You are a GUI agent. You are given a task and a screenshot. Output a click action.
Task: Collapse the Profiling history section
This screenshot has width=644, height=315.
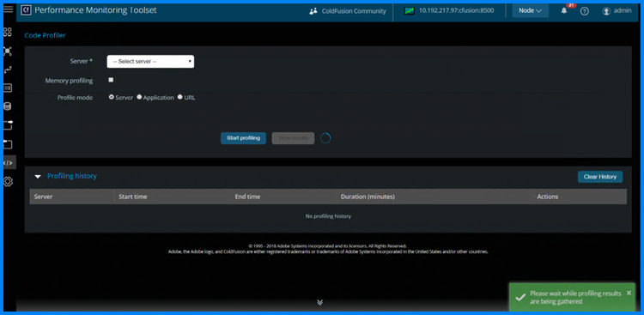click(38, 177)
